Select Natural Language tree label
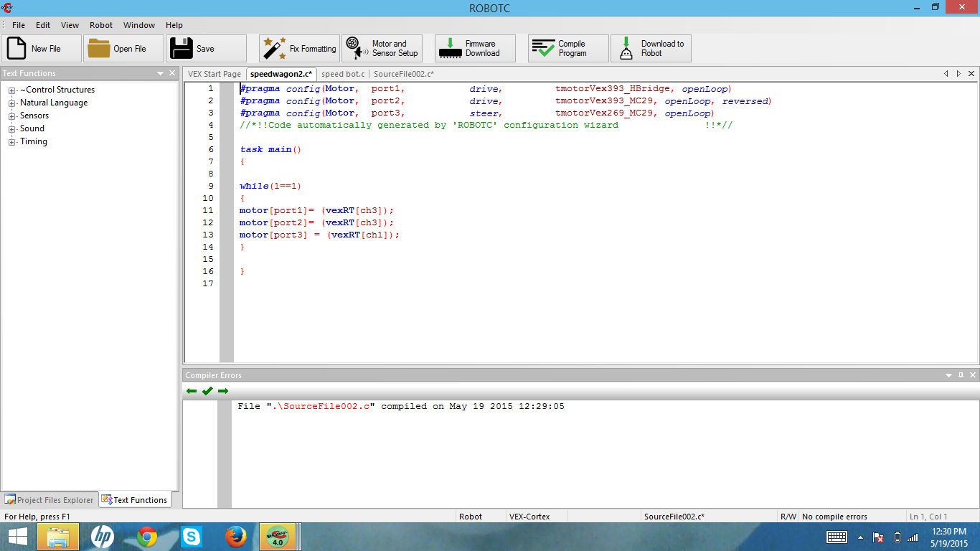This screenshot has height=551, width=980. click(x=54, y=103)
